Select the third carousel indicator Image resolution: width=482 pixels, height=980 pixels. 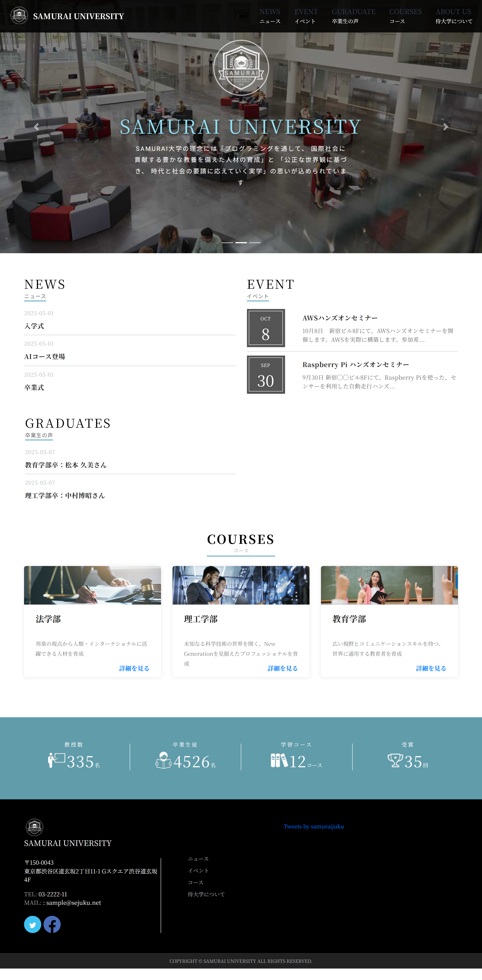pos(255,242)
